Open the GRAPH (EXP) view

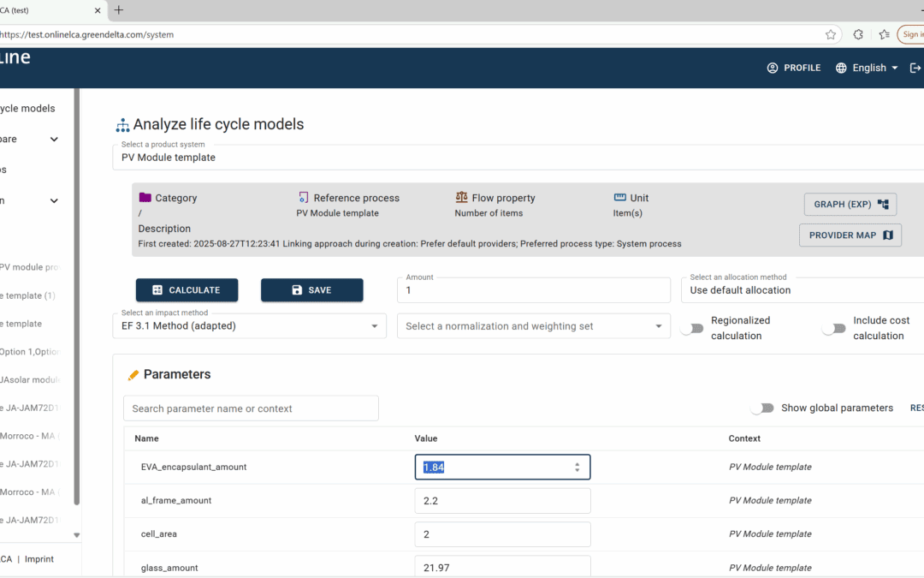pos(850,205)
